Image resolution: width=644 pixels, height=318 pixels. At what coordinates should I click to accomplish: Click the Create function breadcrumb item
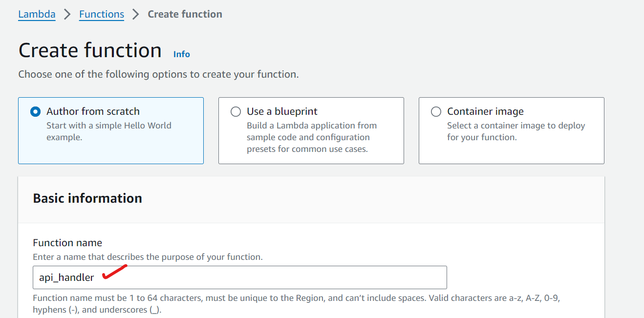coord(185,14)
